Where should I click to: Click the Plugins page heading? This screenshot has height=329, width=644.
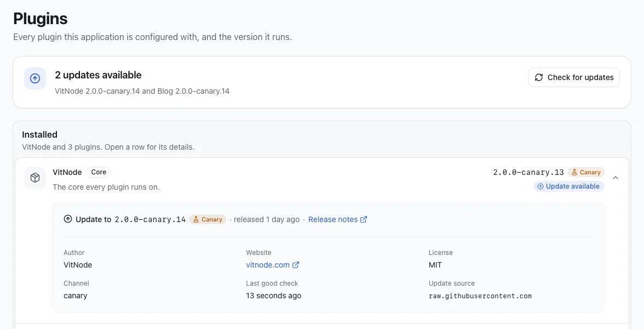[41, 19]
